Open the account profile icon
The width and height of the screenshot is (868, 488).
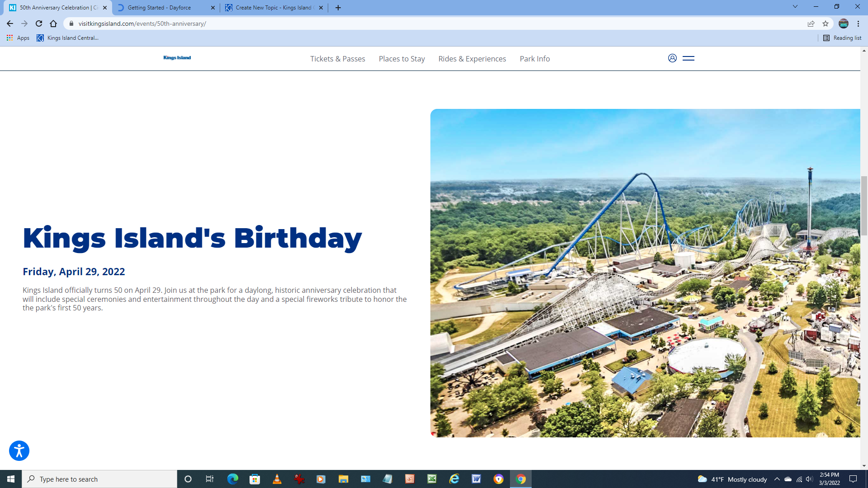click(672, 58)
